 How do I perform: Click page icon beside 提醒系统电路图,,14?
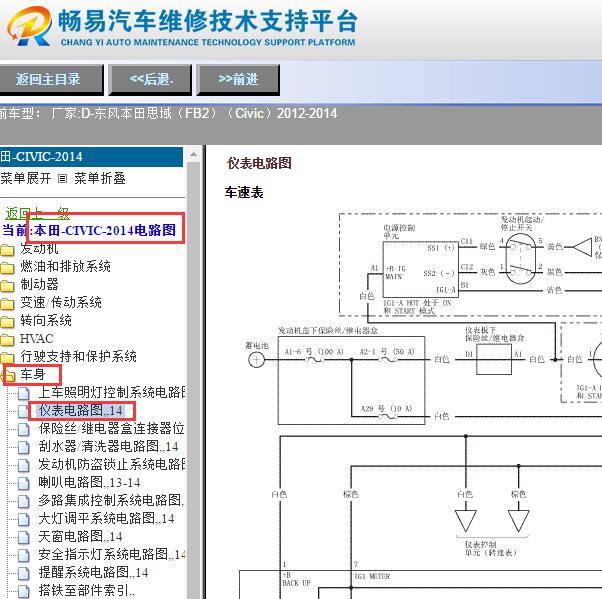tap(24, 573)
